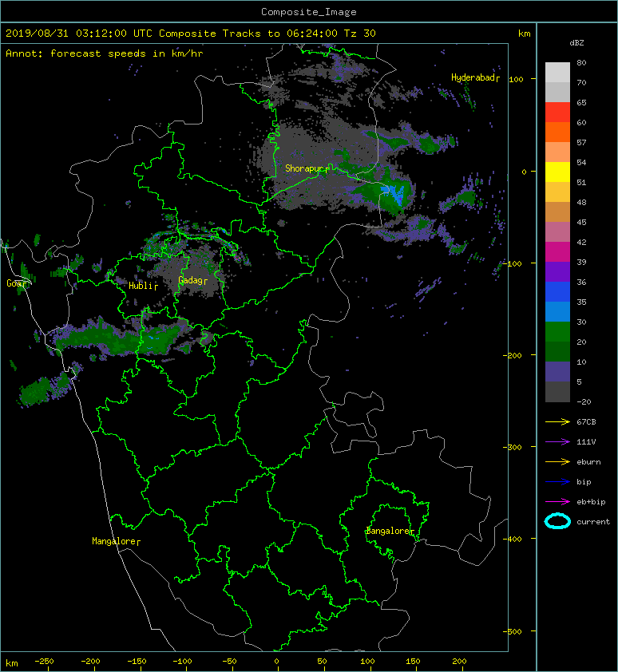This screenshot has height=672, width=618.
Task: Click the orange eburn arrow in the legend
Action: pos(557,461)
